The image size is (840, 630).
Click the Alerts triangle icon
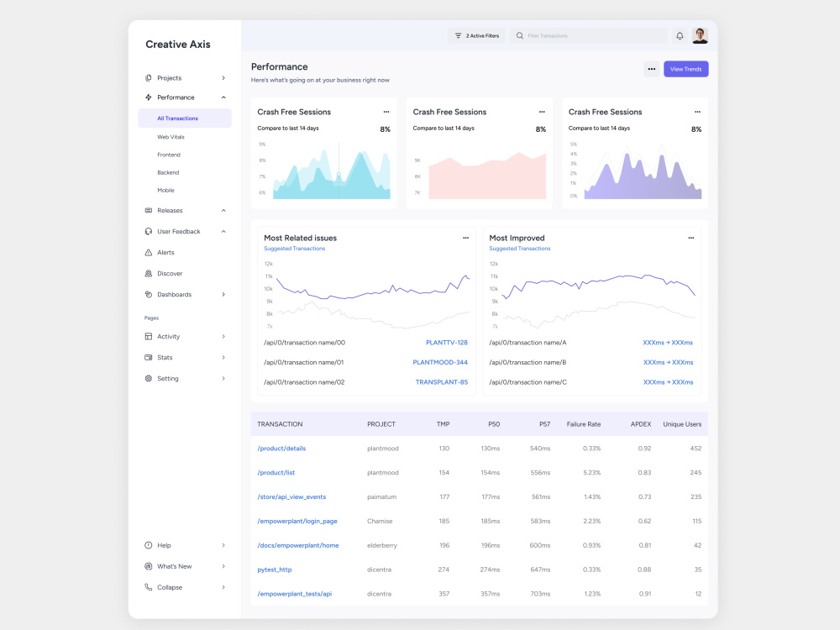[149, 252]
